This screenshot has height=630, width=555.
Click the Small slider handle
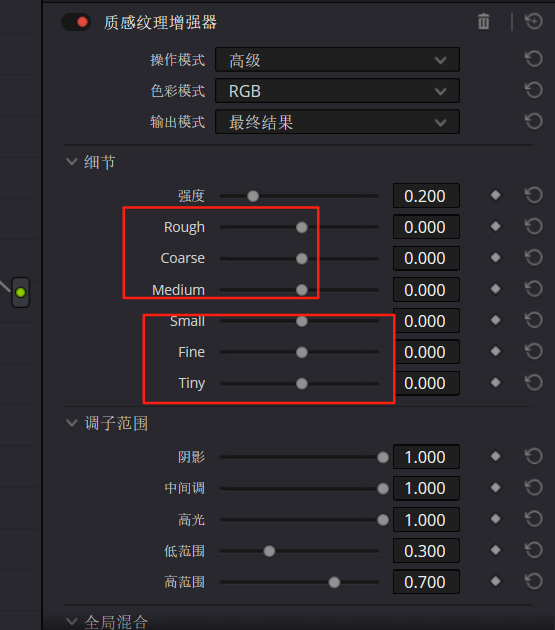pos(302,321)
